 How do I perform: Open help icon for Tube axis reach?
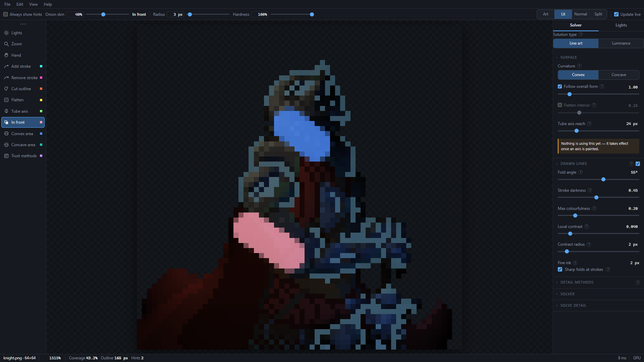click(x=589, y=124)
